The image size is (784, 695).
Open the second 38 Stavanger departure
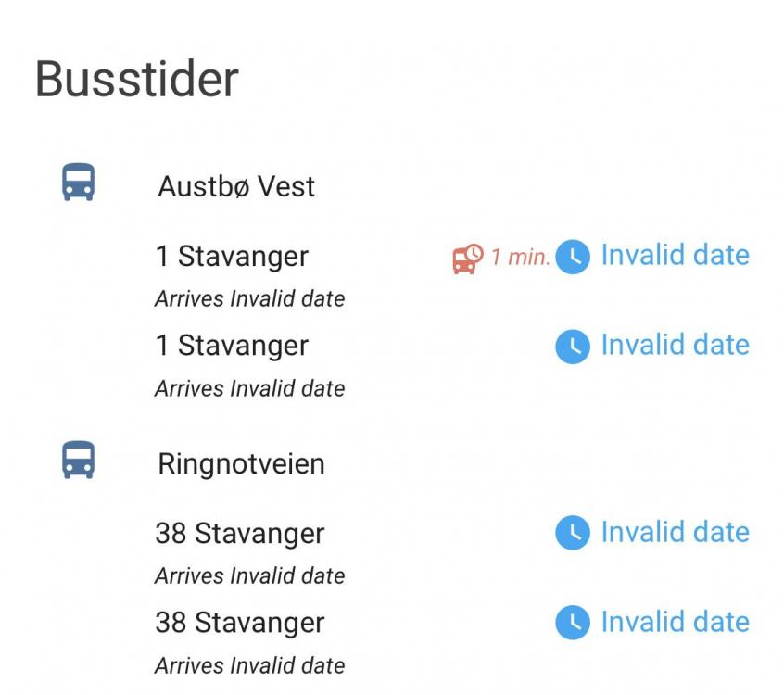click(x=239, y=623)
